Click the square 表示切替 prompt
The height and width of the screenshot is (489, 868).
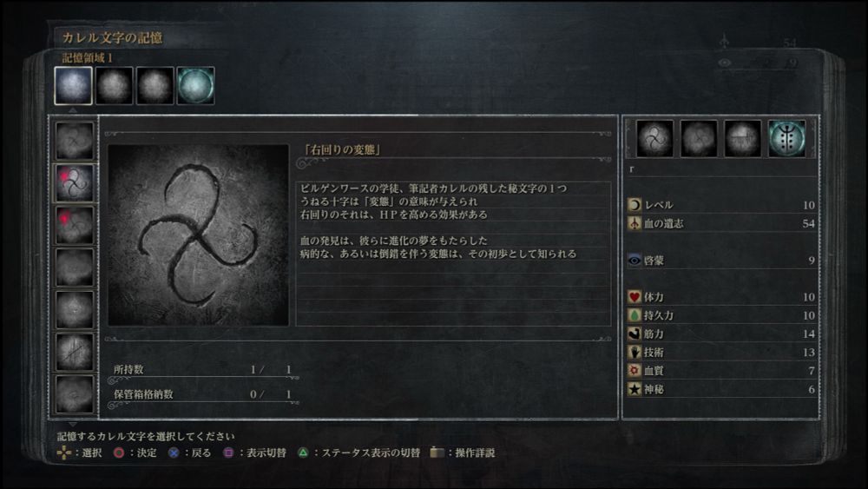click(x=254, y=453)
